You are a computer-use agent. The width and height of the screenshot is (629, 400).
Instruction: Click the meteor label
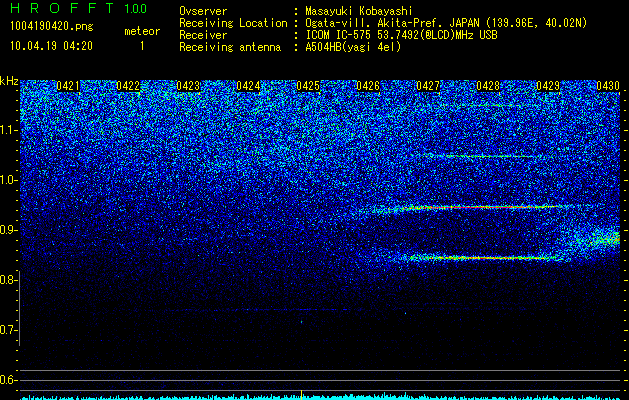[142, 31]
